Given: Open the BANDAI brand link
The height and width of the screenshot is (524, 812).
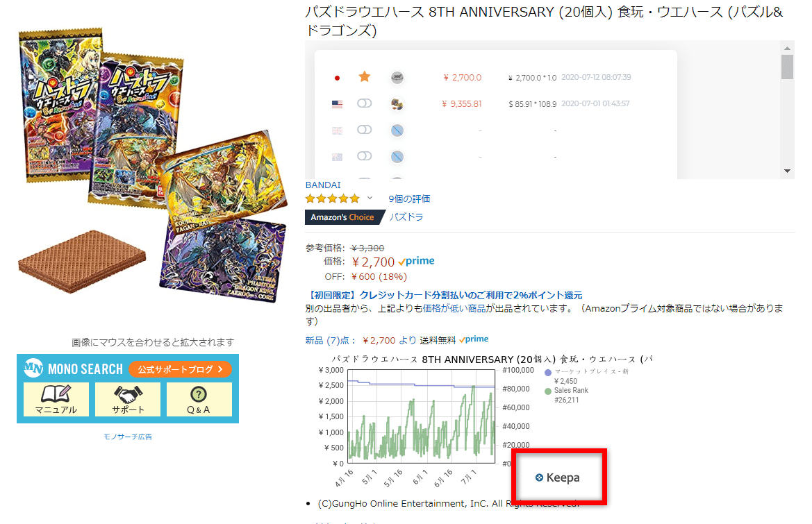Looking at the screenshot, I should pyautogui.click(x=323, y=185).
